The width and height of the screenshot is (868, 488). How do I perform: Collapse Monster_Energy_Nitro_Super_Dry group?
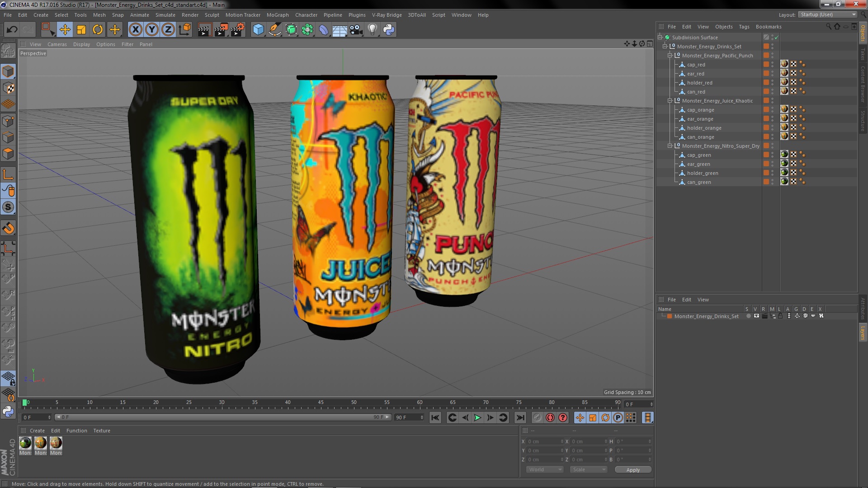pyautogui.click(x=670, y=145)
